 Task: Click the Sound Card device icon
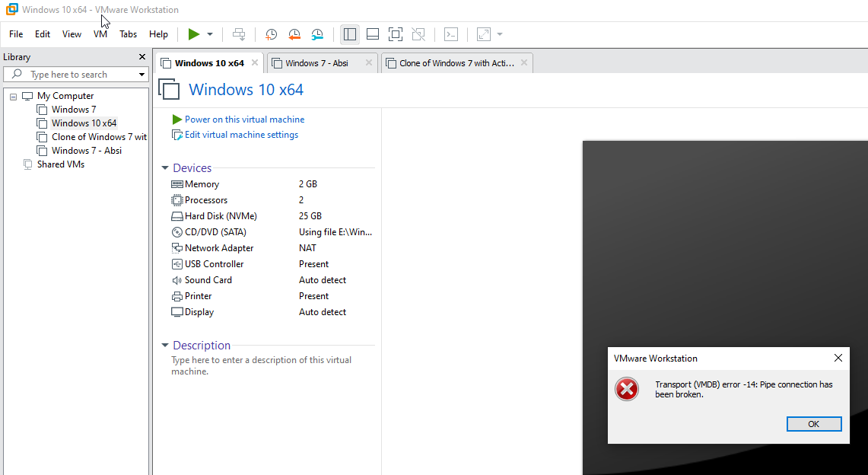pos(177,280)
